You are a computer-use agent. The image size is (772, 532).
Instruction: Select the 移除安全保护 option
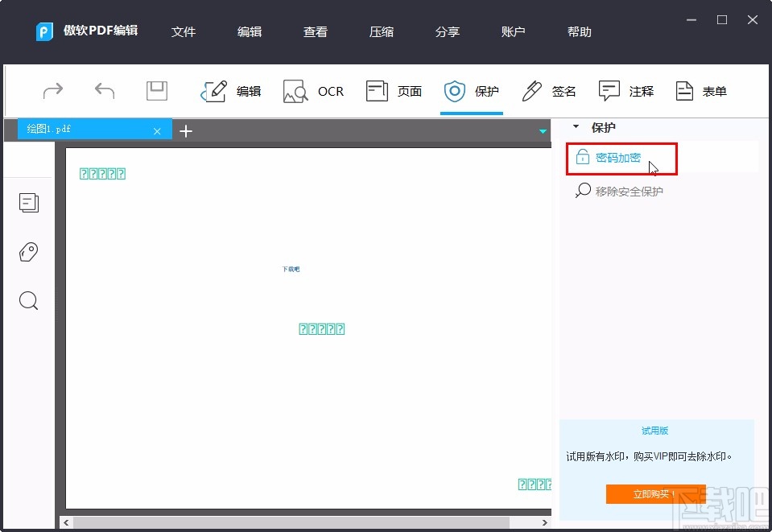(630, 191)
